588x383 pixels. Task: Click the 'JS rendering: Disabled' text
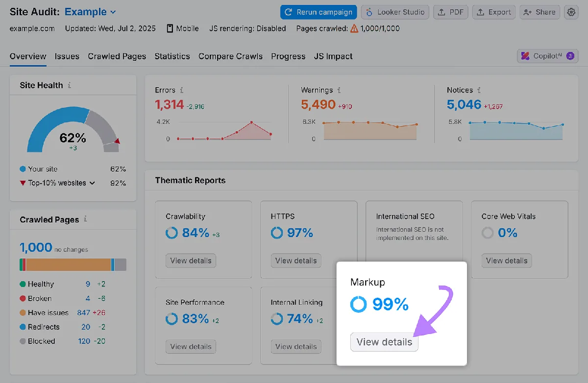[247, 28]
